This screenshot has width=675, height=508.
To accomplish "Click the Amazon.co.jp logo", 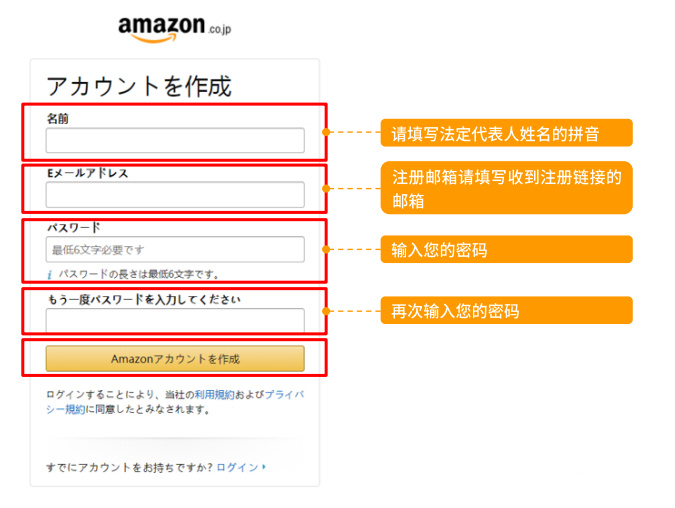I will (x=174, y=28).
